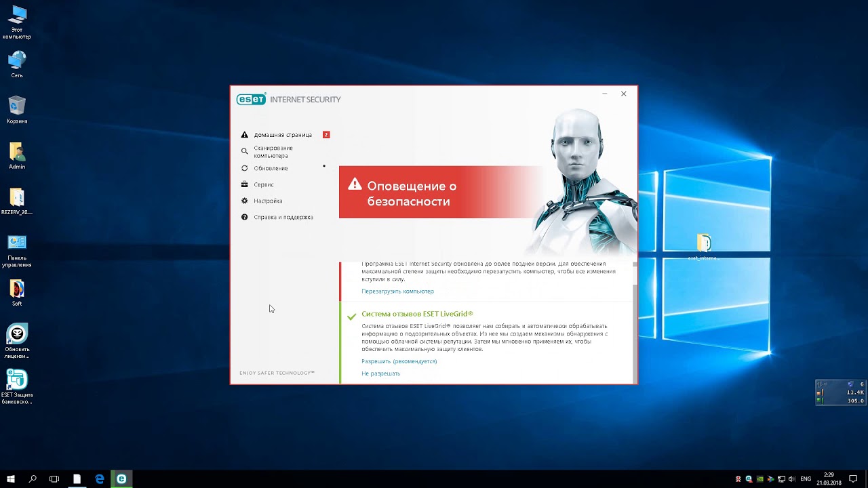The height and width of the screenshot is (488, 868).
Task: Click the ESET logo in window header
Action: pos(251,100)
